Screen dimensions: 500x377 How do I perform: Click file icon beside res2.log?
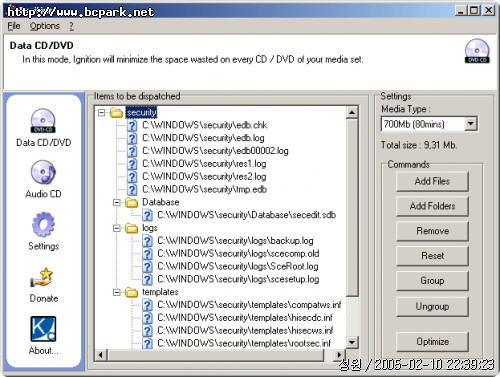[x=132, y=177]
